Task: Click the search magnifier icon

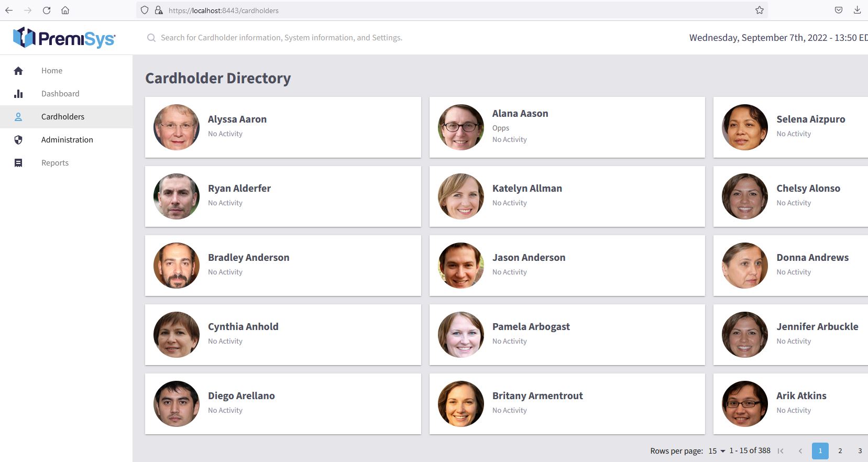Action: pyautogui.click(x=151, y=38)
